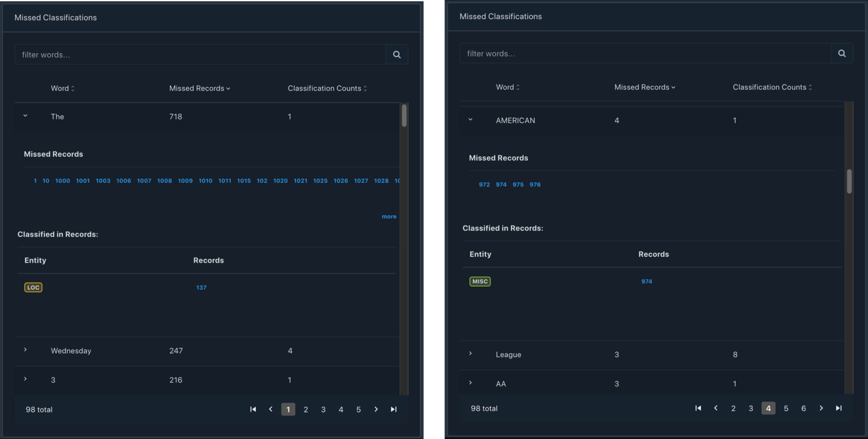Click the 247 value for Wednesday
Viewport: 868px width, 439px height.
pos(176,351)
